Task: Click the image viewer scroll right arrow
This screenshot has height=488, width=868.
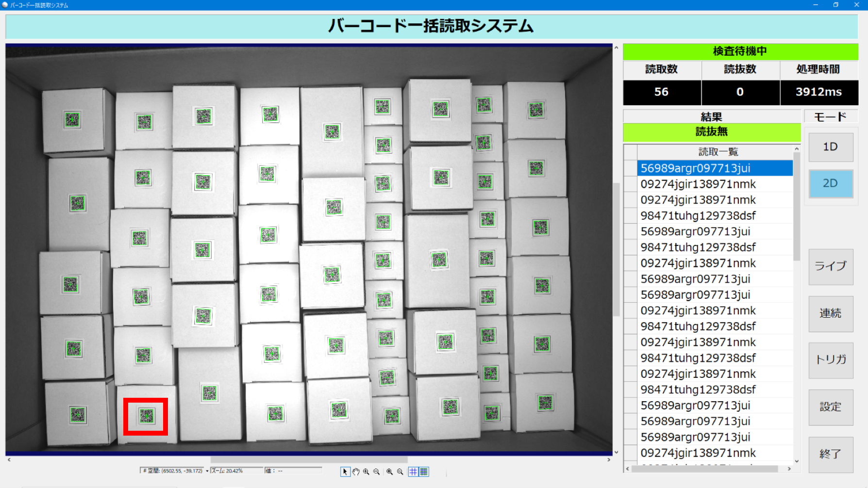Action: coord(609,459)
